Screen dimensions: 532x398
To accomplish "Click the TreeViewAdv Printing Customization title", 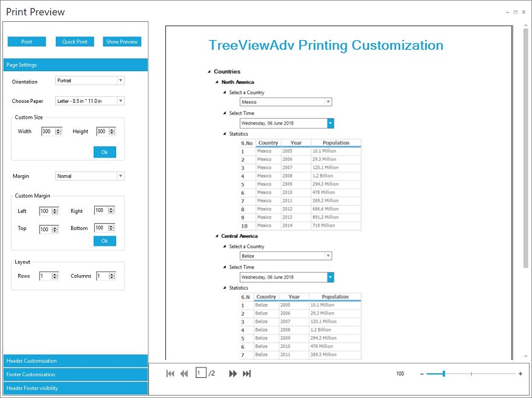I will (326, 46).
